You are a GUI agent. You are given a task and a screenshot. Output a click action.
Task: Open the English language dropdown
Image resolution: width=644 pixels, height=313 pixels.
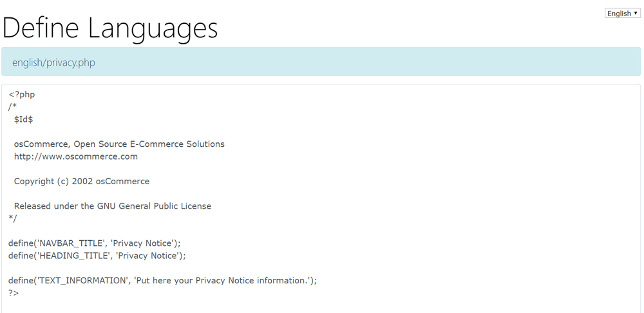[x=622, y=13]
